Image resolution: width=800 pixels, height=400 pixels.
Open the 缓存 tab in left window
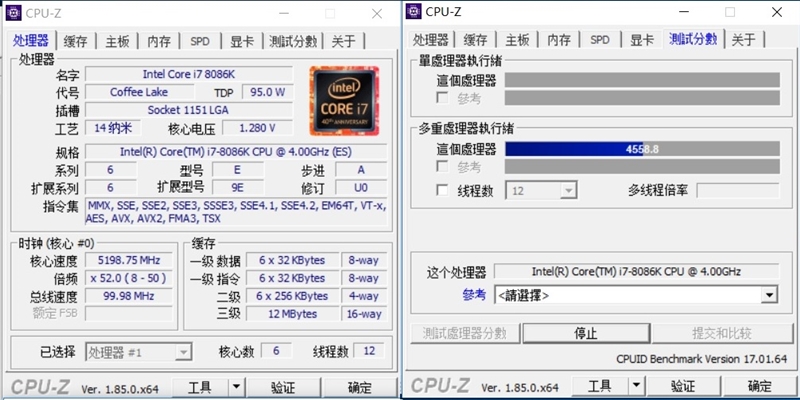[x=76, y=41]
